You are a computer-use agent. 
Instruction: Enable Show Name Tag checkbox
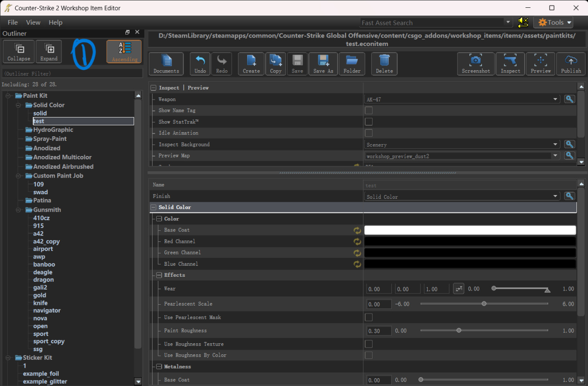[x=368, y=111]
